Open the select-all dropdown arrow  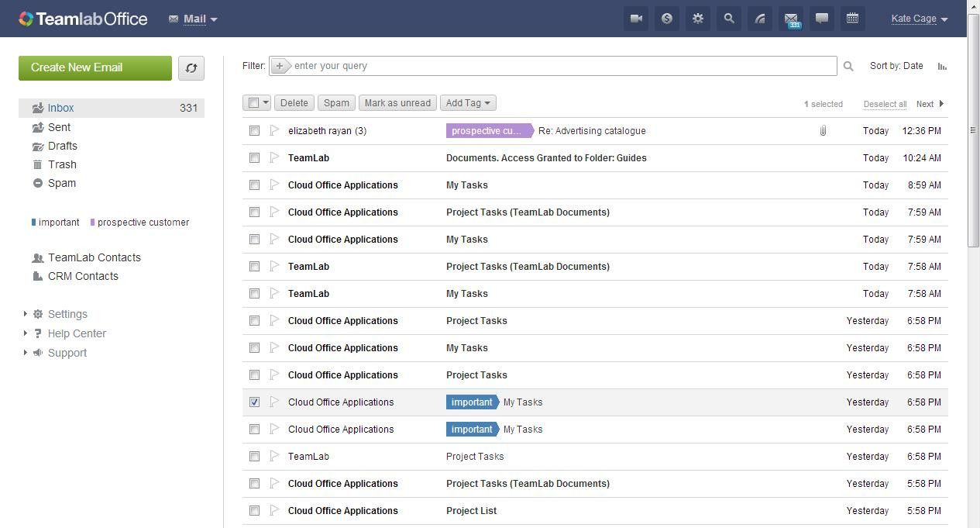265,103
